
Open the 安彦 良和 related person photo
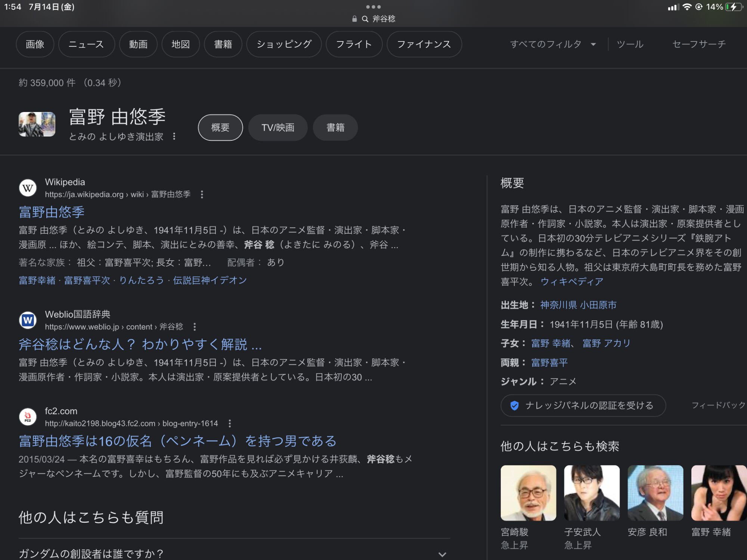click(x=655, y=493)
